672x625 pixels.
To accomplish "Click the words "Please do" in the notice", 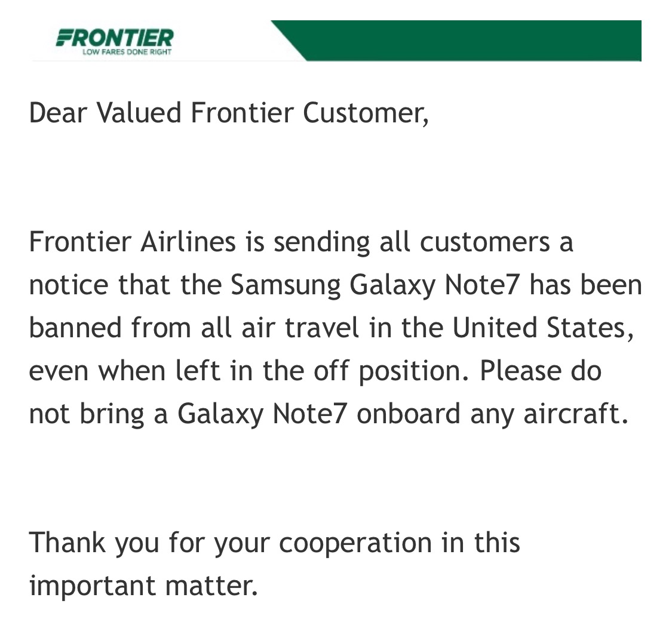I will (540, 371).
